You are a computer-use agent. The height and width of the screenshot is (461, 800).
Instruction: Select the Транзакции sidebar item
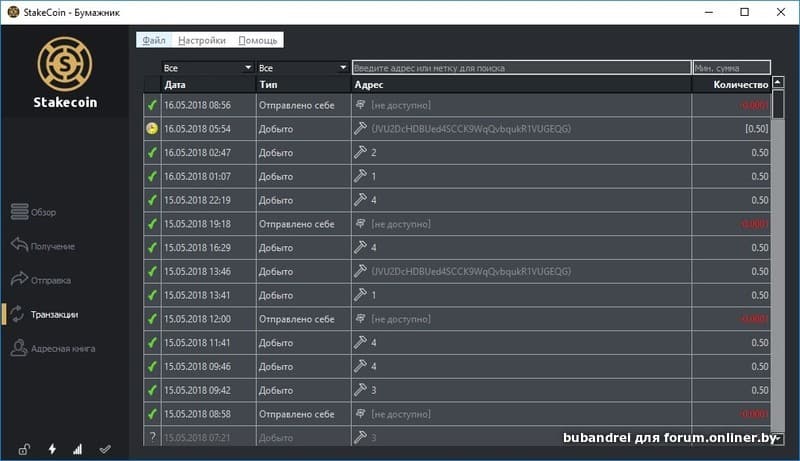(44, 314)
